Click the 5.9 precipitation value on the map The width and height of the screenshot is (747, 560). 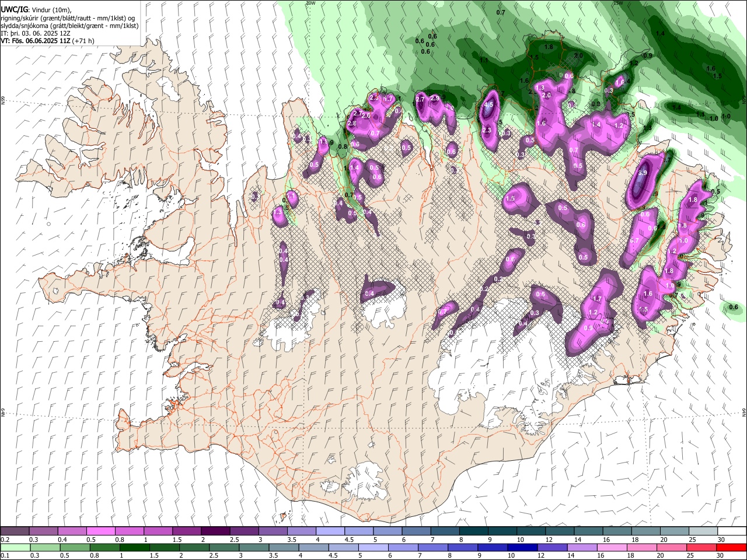tap(643, 173)
